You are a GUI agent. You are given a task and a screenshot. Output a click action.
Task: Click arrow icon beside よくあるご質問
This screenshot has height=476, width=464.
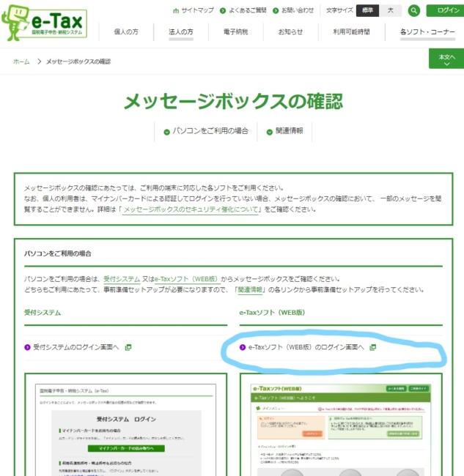(x=223, y=11)
